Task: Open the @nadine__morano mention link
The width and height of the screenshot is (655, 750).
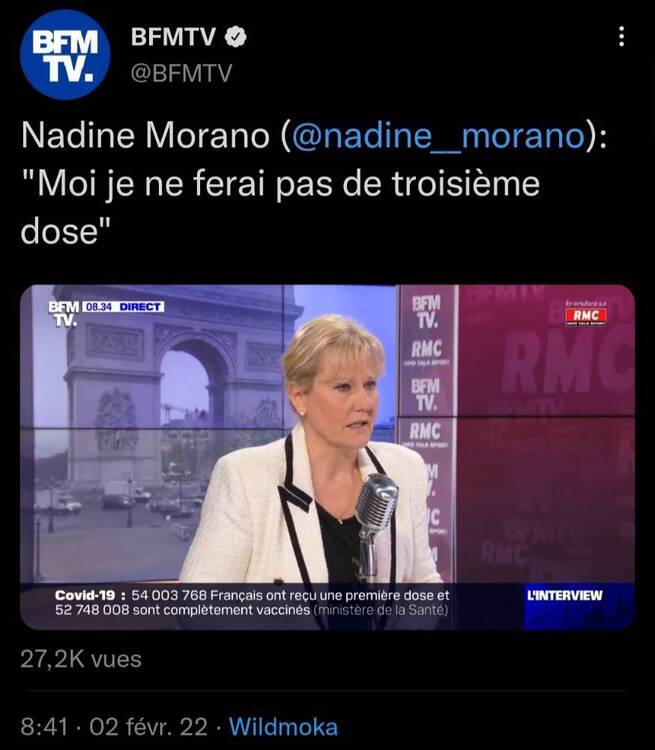Action: coord(437,136)
